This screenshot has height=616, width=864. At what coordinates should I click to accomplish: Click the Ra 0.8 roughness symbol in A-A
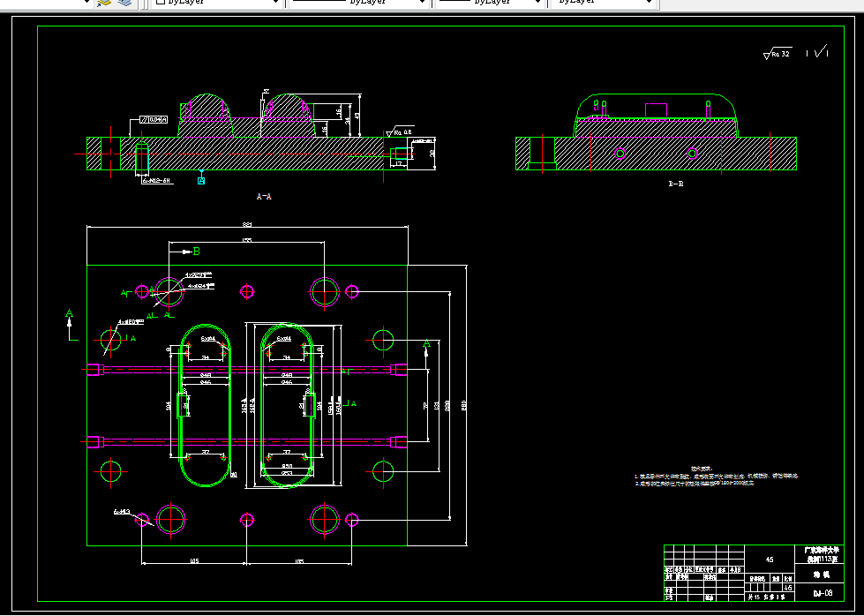(x=400, y=132)
